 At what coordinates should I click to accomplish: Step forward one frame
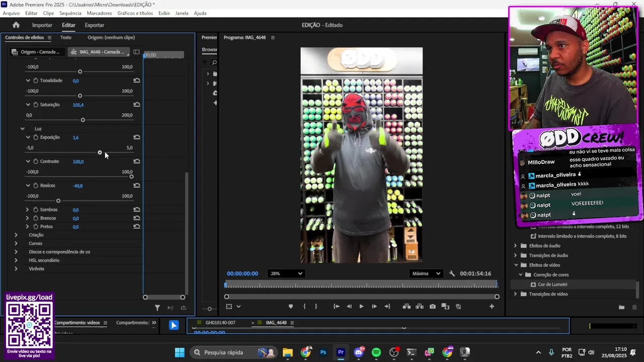(x=374, y=307)
